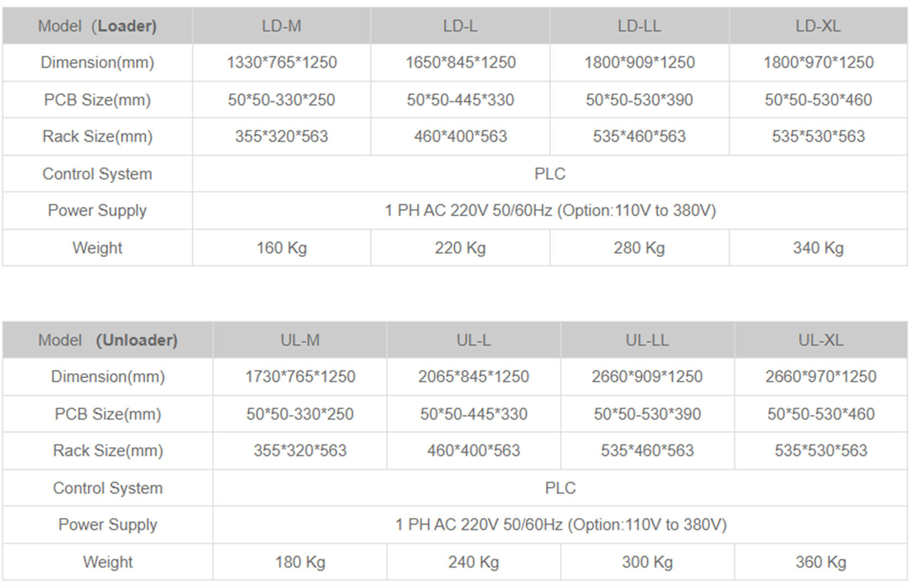Select UL-L PCB size 50*50-445*330
The width and height of the screenshot is (909, 588).
(x=473, y=414)
